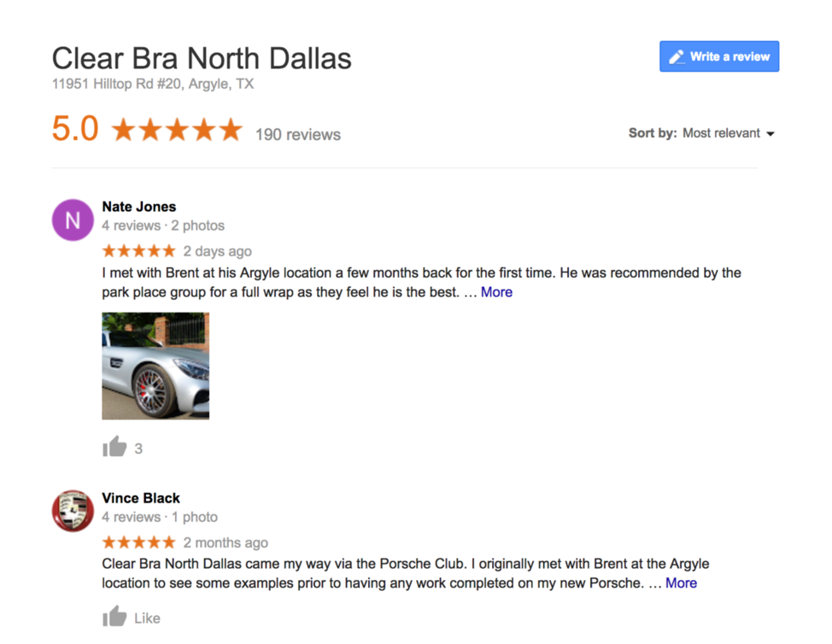Click the pencil icon on Write a review
This screenshot has width=832, height=644.
click(x=676, y=56)
